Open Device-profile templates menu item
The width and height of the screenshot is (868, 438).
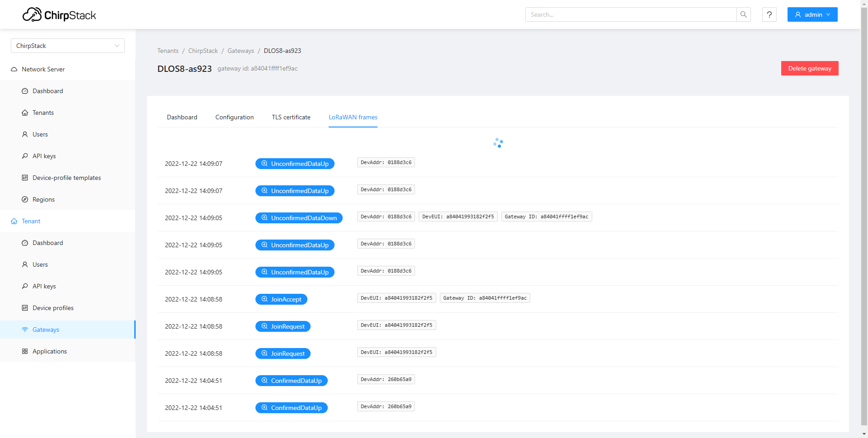[68, 178]
